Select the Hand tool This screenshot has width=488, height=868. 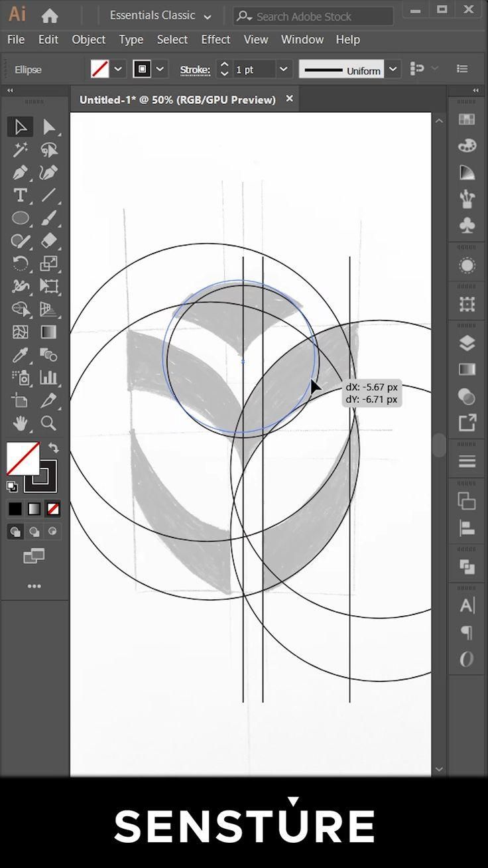[21, 423]
